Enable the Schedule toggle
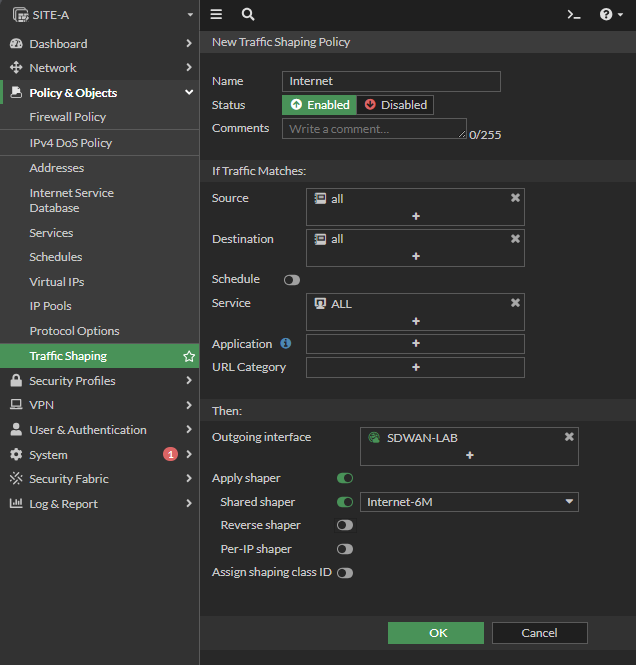The image size is (636, 665). tap(292, 280)
